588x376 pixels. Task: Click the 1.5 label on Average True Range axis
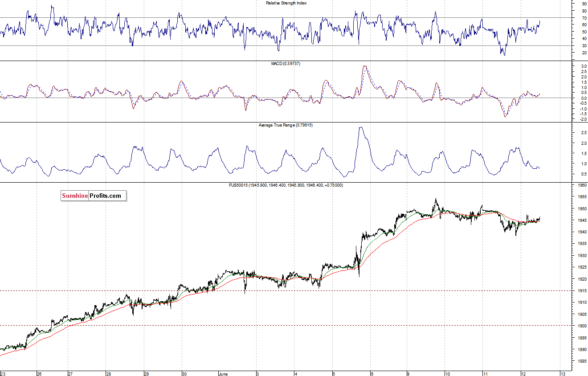[x=584, y=153]
